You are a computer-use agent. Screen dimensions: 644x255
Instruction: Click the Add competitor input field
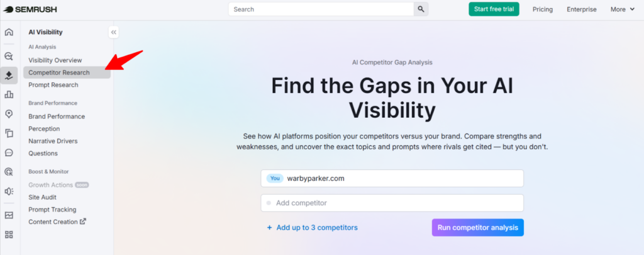(x=392, y=203)
